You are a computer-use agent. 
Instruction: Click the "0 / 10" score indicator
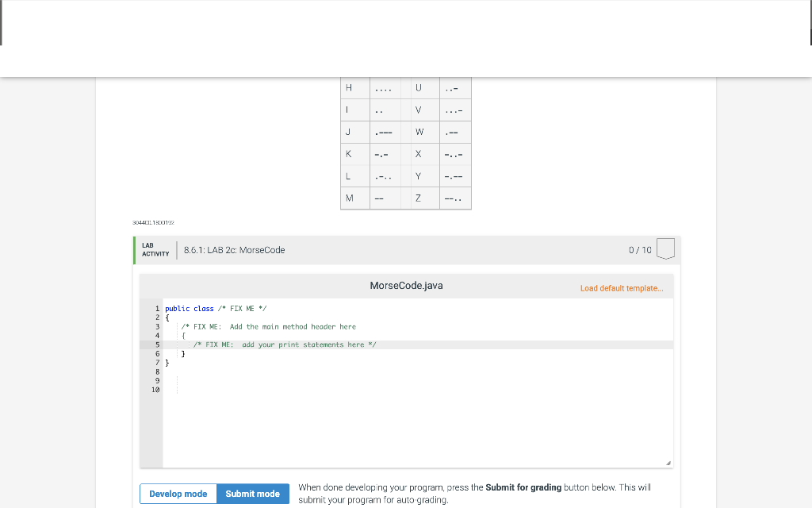640,248
